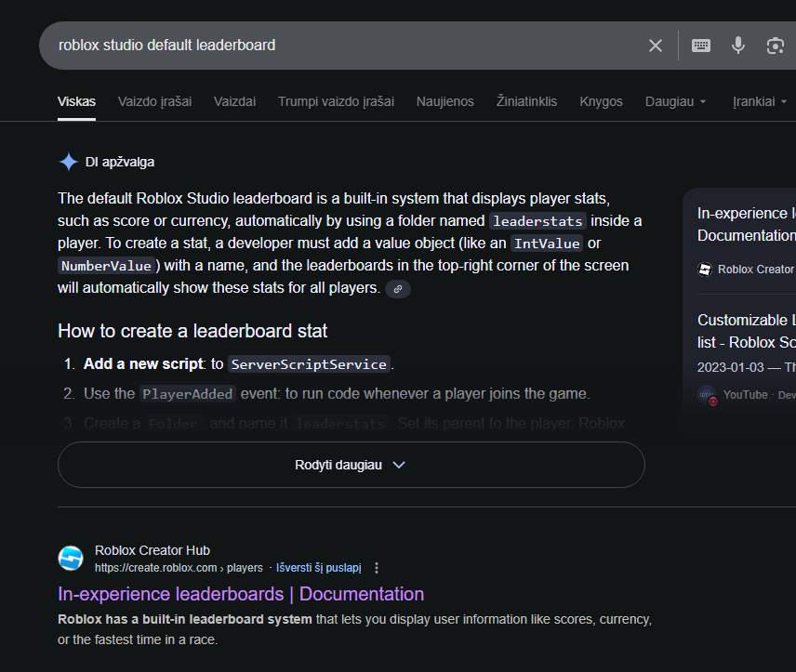Image resolution: width=796 pixels, height=672 pixels.
Task: Select the Viskas tab
Action: (76, 101)
